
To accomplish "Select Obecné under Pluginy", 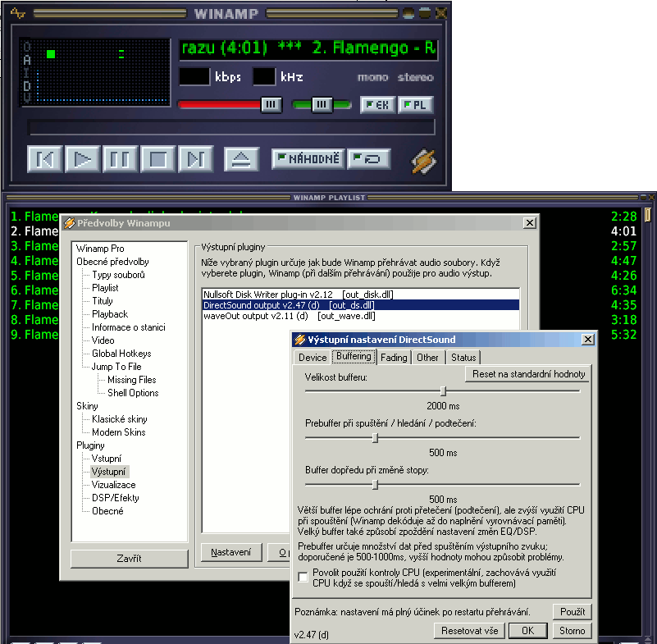I will (x=107, y=511).
